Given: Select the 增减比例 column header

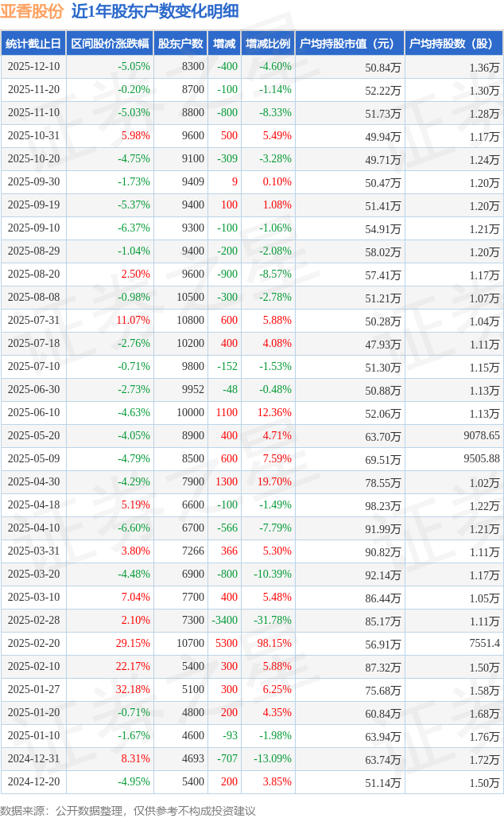Looking at the screenshot, I should [267, 44].
